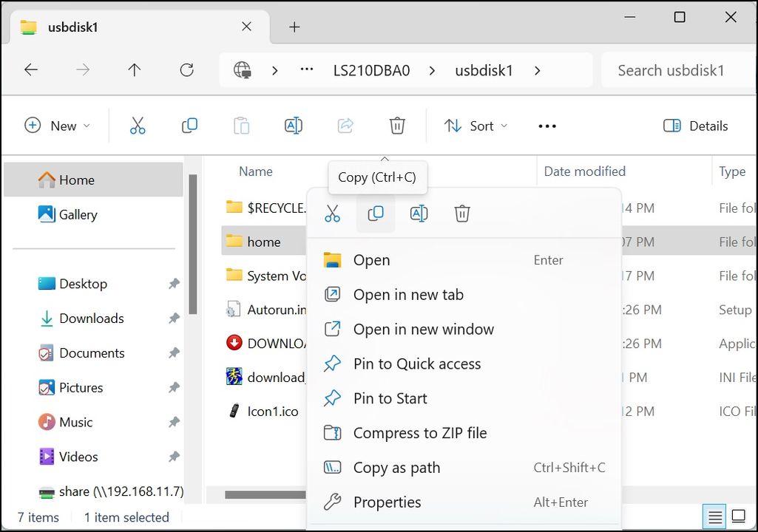
Task: Open the Downloads folder in the sidebar
Action: pyautogui.click(x=92, y=318)
